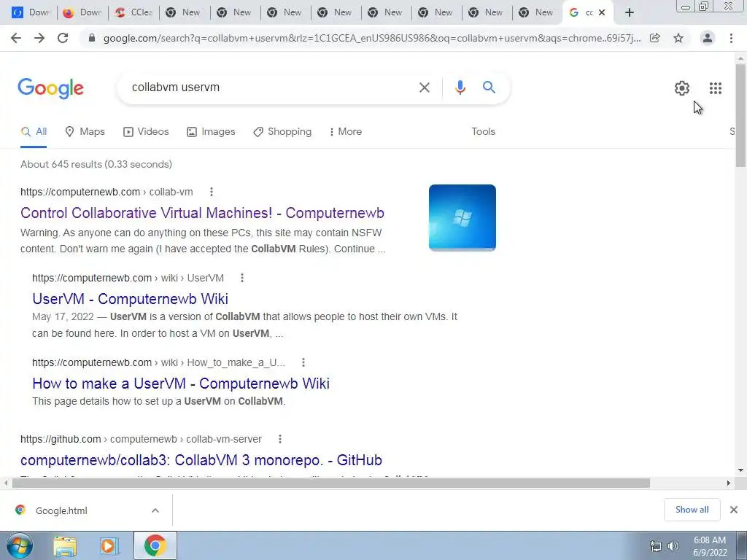
Task: Open a new tab with plus button
Action: (630, 12)
